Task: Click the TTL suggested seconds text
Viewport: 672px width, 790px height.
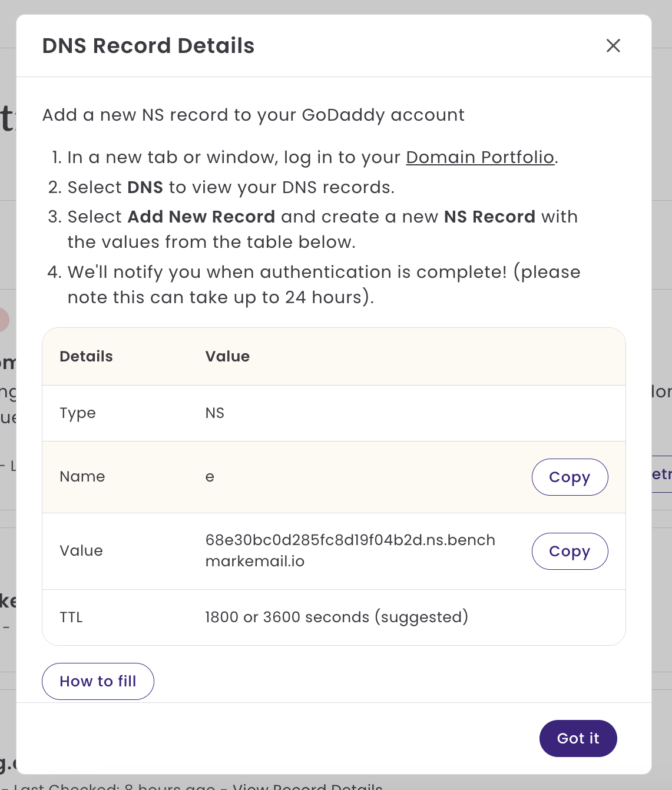Action: pos(336,617)
